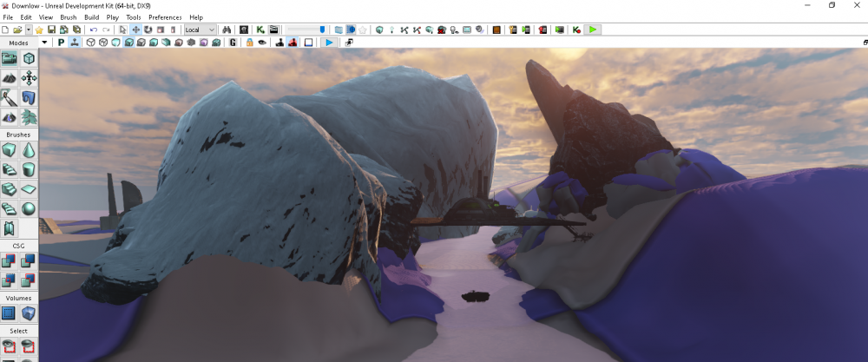
Task: Open the Preferences menu
Action: click(165, 17)
